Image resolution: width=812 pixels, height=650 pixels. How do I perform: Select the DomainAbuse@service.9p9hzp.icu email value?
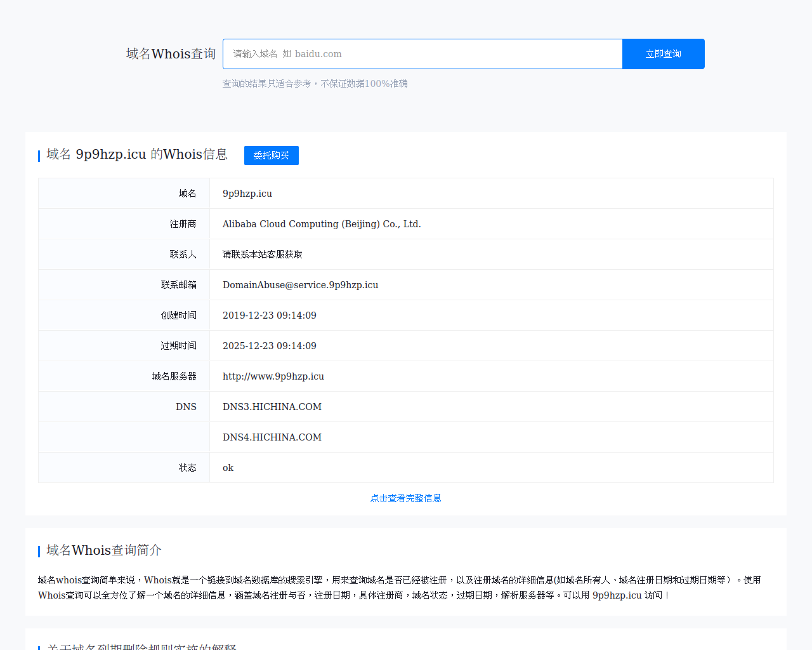[x=301, y=285]
